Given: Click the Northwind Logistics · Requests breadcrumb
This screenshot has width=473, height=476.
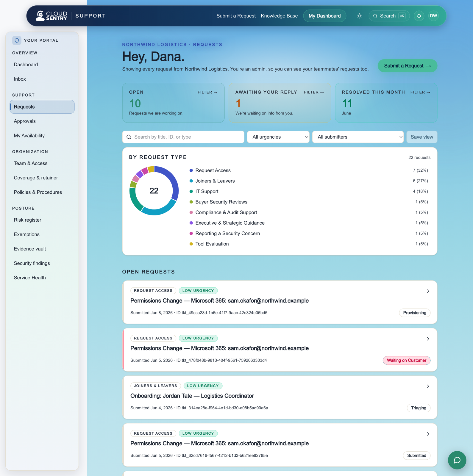Looking at the screenshot, I should (x=172, y=45).
